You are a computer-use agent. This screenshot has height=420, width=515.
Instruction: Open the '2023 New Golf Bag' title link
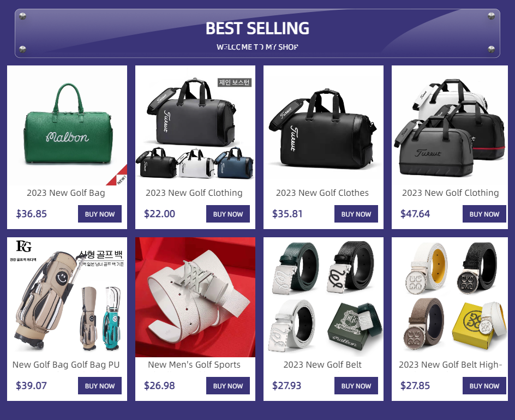click(x=66, y=193)
